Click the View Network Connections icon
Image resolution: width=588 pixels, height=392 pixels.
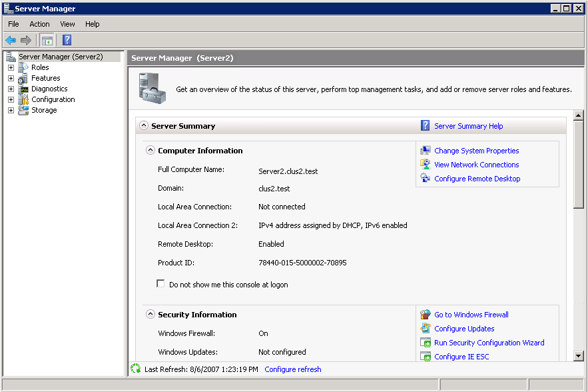[x=426, y=165]
